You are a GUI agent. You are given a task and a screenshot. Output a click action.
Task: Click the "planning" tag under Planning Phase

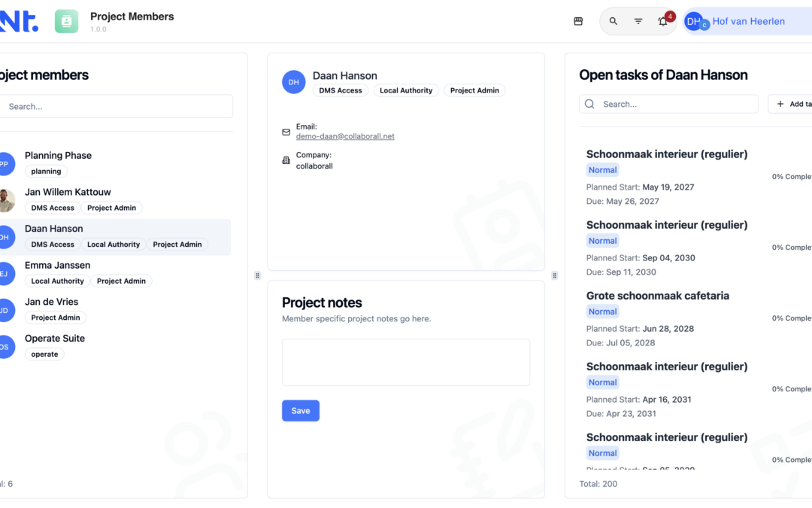tap(46, 172)
